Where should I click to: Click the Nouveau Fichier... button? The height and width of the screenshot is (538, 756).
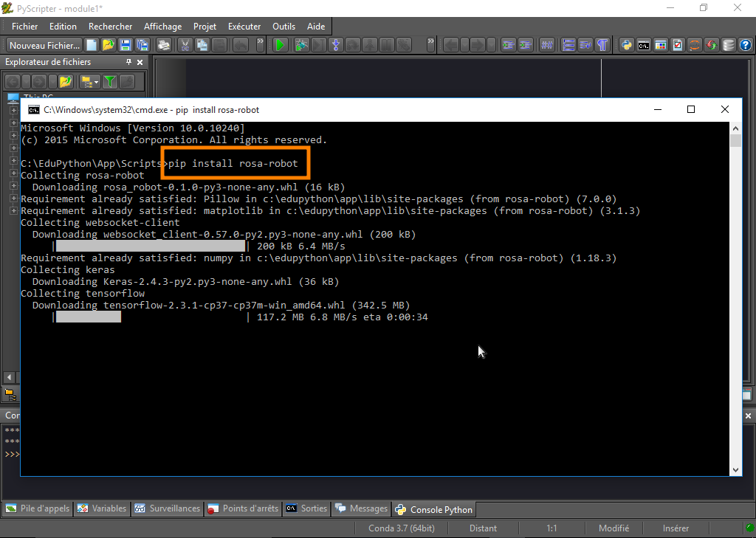(x=44, y=45)
